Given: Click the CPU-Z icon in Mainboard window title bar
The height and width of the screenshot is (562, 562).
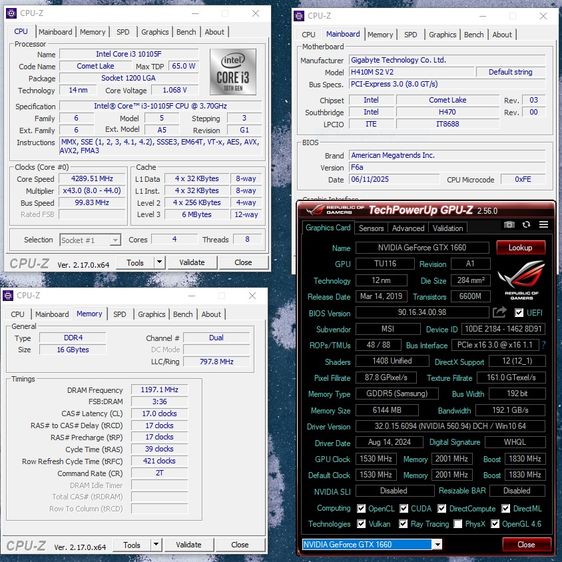Looking at the screenshot, I should pyautogui.click(x=299, y=16).
